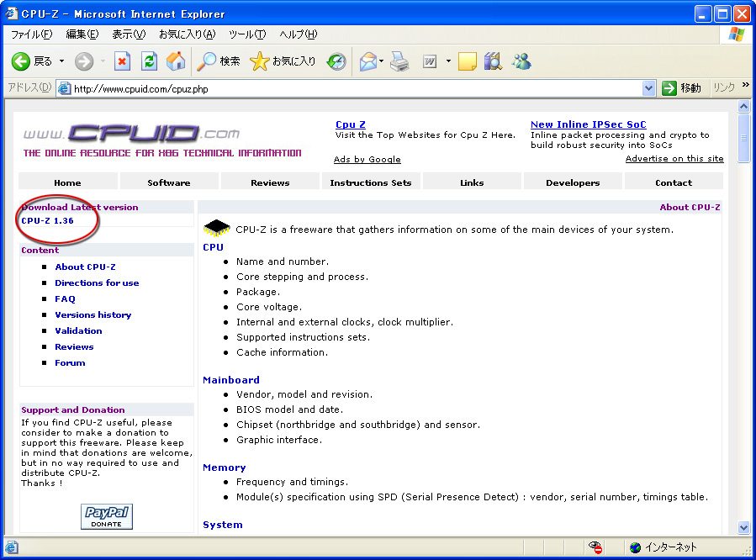Open the Research books icon
The width and height of the screenshot is (756, 560).
[493, 61]
